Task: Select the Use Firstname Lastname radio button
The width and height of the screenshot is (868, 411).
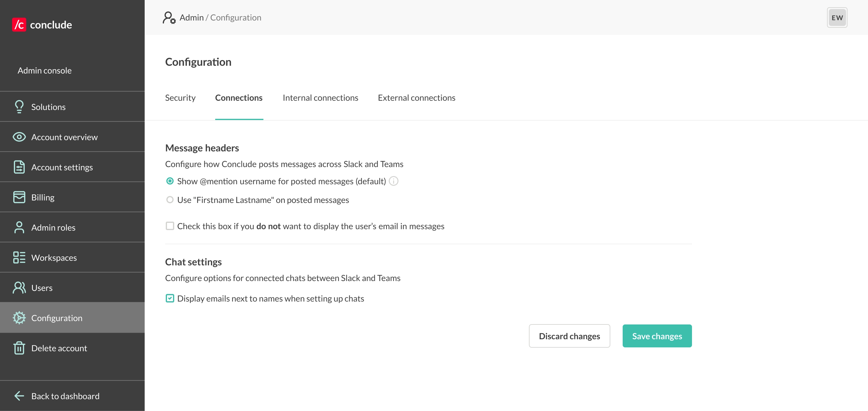Action: 170,200
